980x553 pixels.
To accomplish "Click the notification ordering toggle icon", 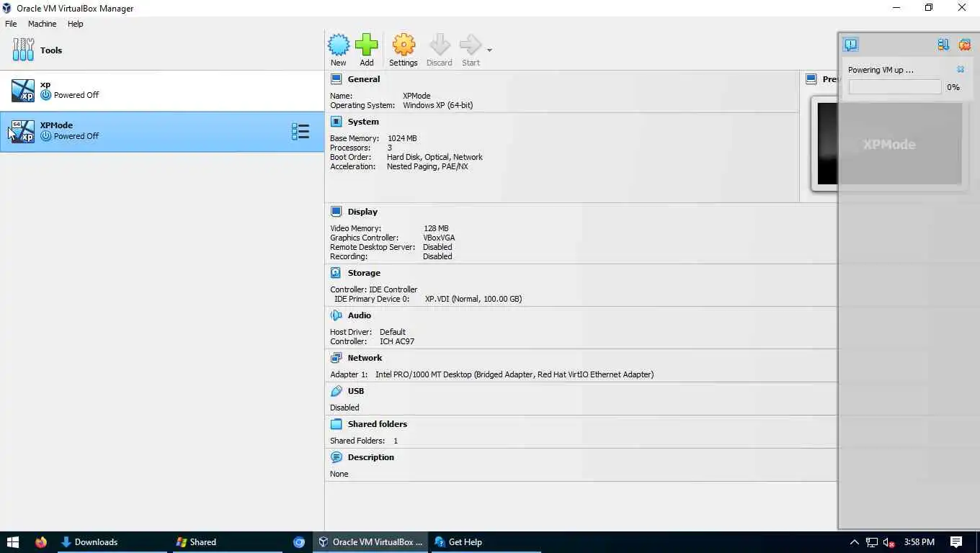I will [x=943, y=45].
